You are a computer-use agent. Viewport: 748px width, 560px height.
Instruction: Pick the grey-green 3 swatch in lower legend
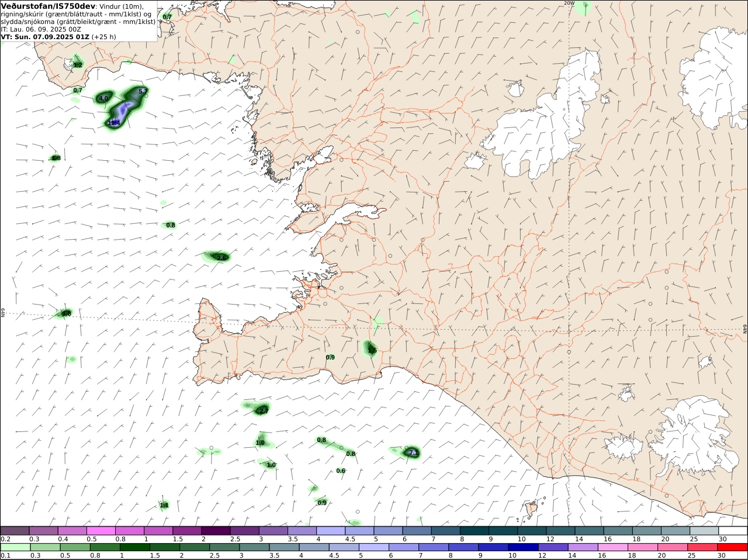pos(254,548)
